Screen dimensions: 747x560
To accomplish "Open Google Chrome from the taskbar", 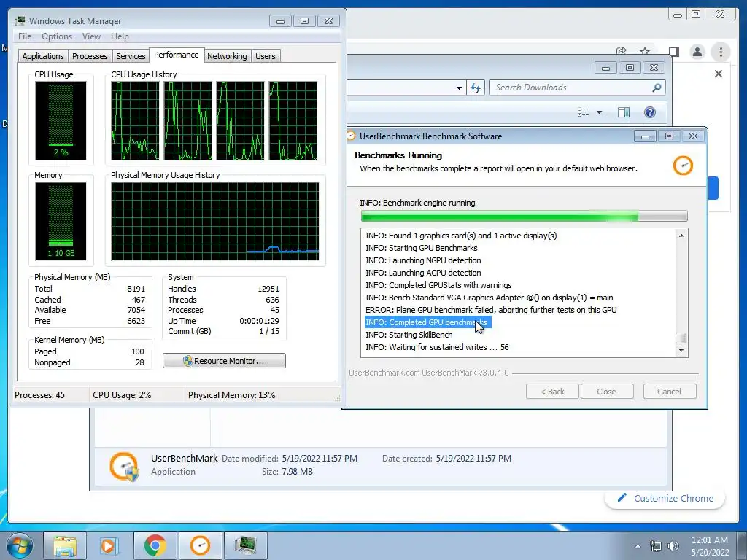I will 155,545.
